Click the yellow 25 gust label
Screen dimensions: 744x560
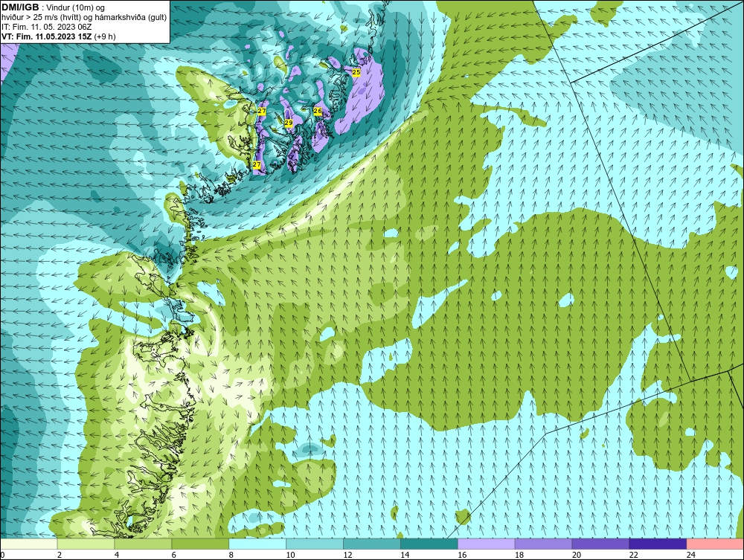click(356, 72)
